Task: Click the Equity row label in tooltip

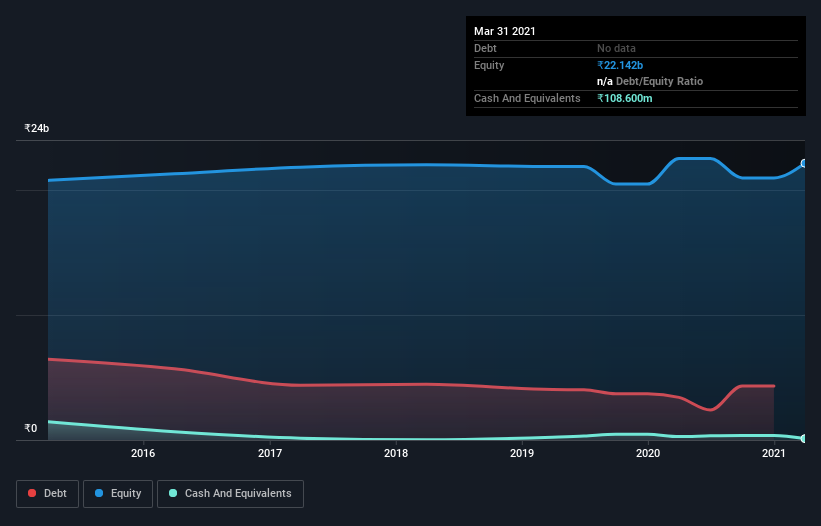Action: coord(489,65)
